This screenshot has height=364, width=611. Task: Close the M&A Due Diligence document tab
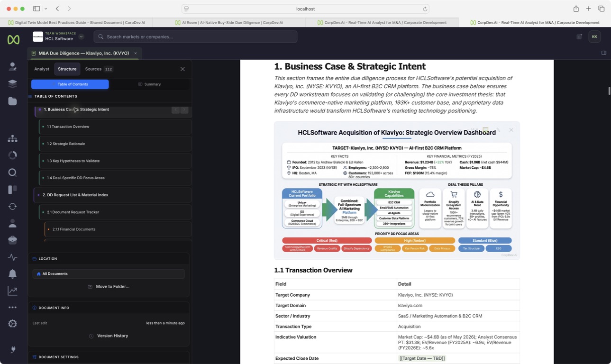pos(136,54)
